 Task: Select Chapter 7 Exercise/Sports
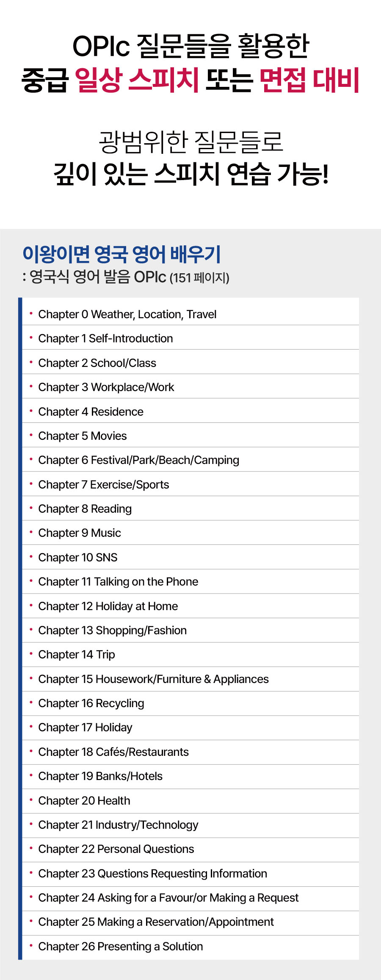tap(103, 485)
